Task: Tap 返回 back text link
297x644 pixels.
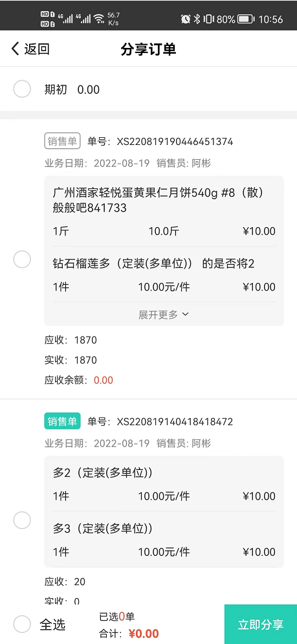Action: click(x=37, y=49)
